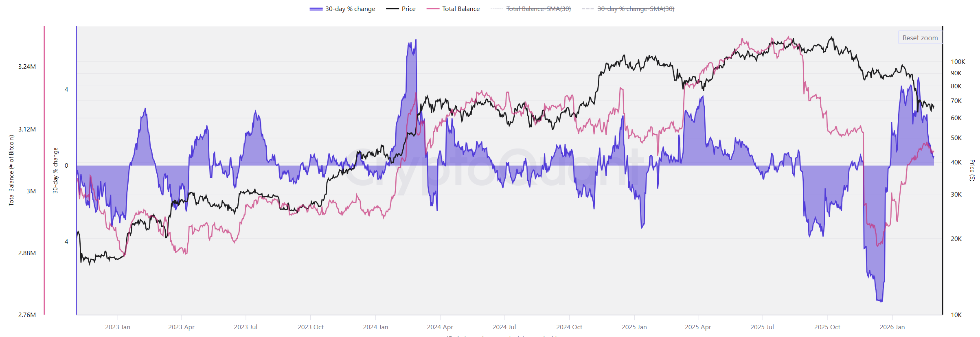Click the vertical "30-day % change" axis title
Viewport: 980px width, 337px height.
coord(55,170)
